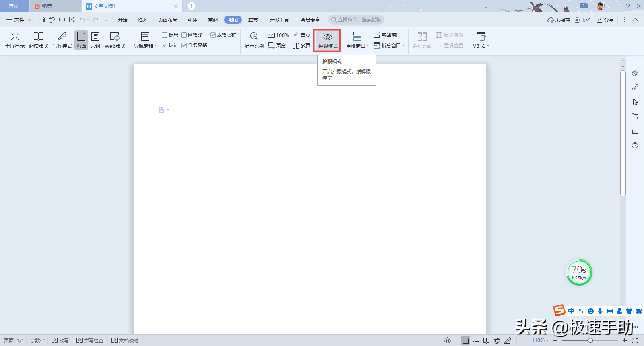Open the 插入 ribbon tab

coord(143,20)
